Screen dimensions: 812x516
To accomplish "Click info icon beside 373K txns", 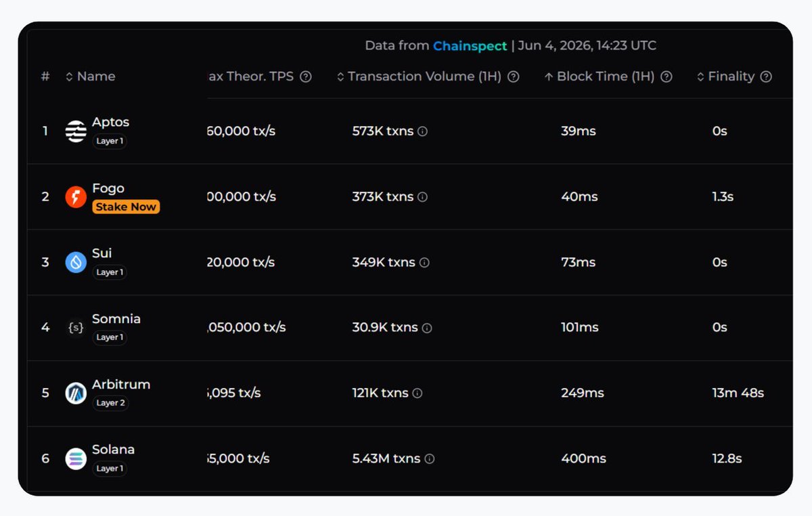I will (x=422, y=197).
